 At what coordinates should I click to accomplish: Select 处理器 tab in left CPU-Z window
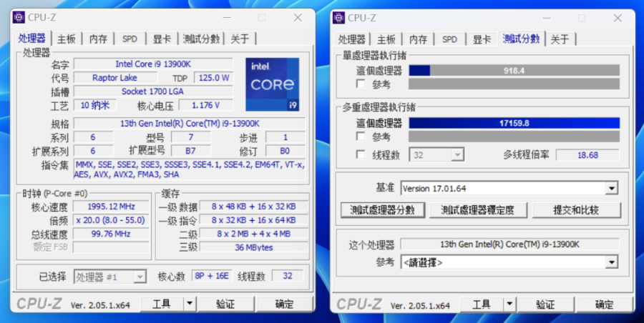(x=32, y=38)
